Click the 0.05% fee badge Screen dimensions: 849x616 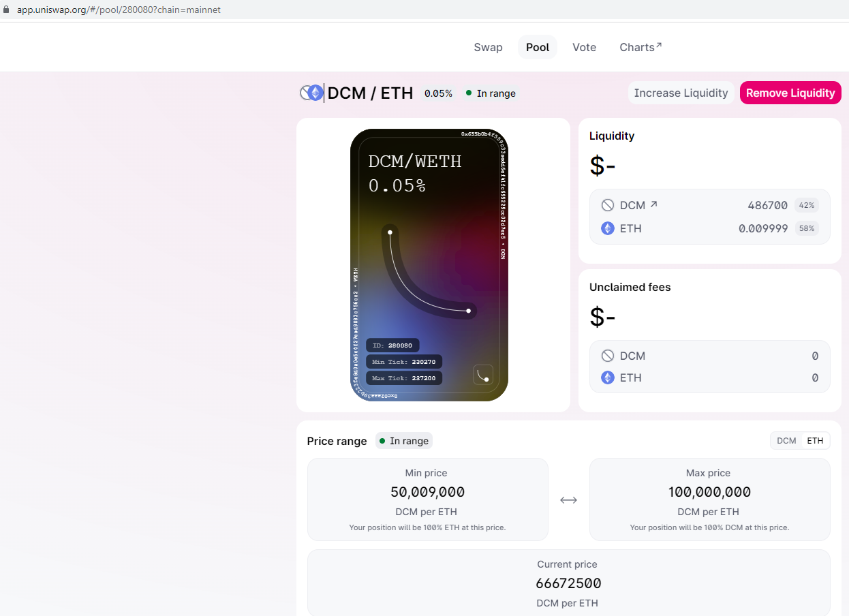click(x=438, y=93)
